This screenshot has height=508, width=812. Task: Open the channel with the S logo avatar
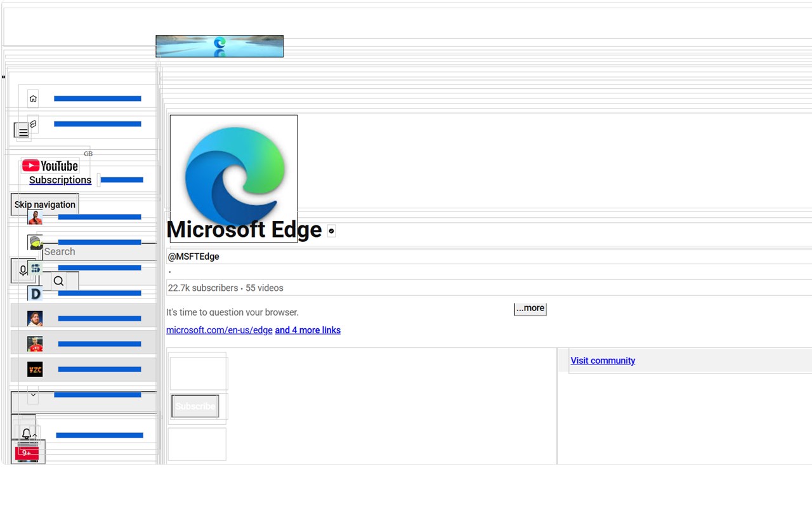coord(35,268)
